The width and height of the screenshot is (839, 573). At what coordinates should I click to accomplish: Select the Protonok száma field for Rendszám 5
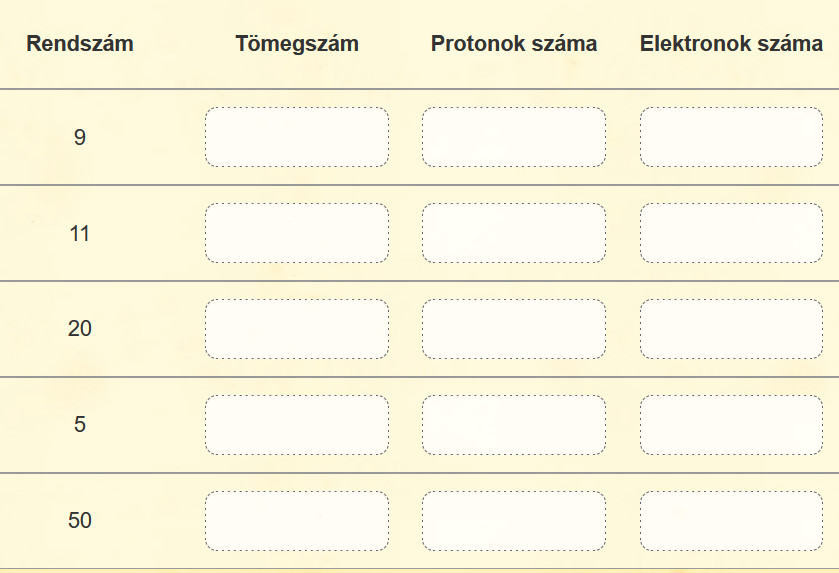click(x=514, y=425)
